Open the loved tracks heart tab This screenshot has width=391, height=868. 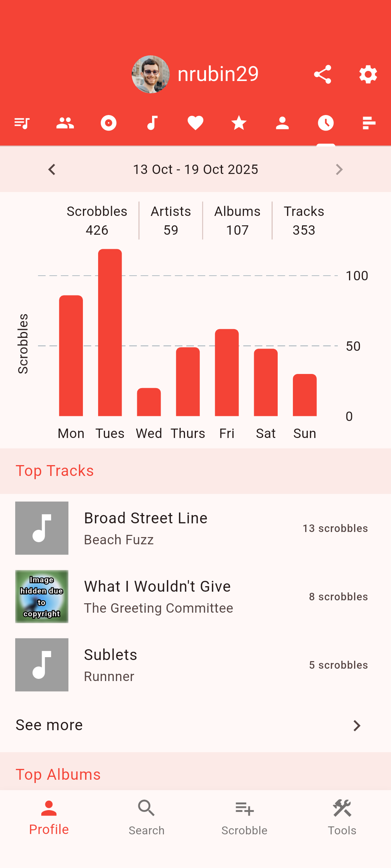[x=195, y=123]
